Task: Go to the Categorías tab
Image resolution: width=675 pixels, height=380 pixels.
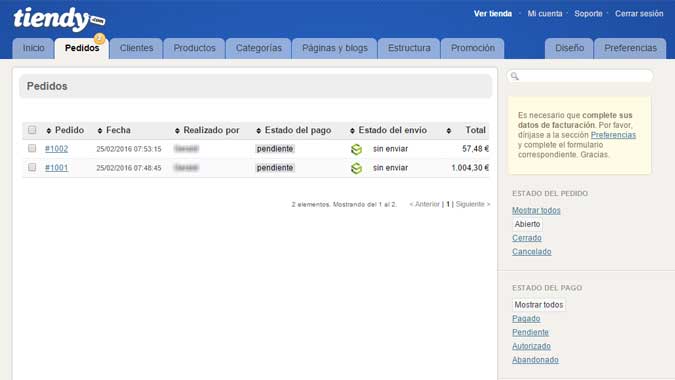Action: (x=259, y=48)
